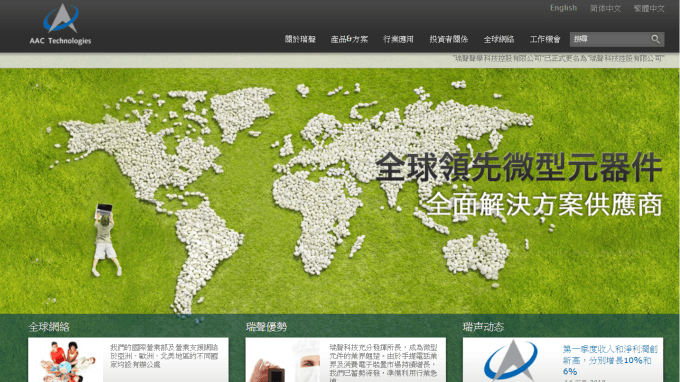Click the company rename announcement ticker
This screenshot has width=680, height=382.
pyautogui.click(x=559, y=58)
